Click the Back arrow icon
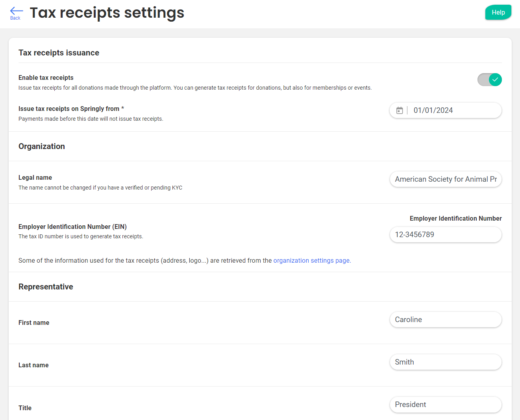This screenshot has height=420, width=520. click(16, 11)
